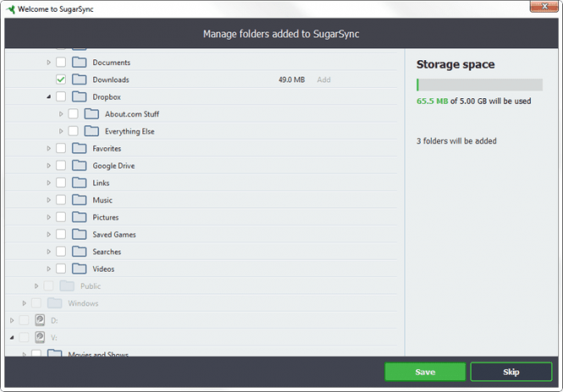Close the SugarSync welcome window
Image resolution: width=563 pixels, height=392 pixels.
(x=544, y=7)
